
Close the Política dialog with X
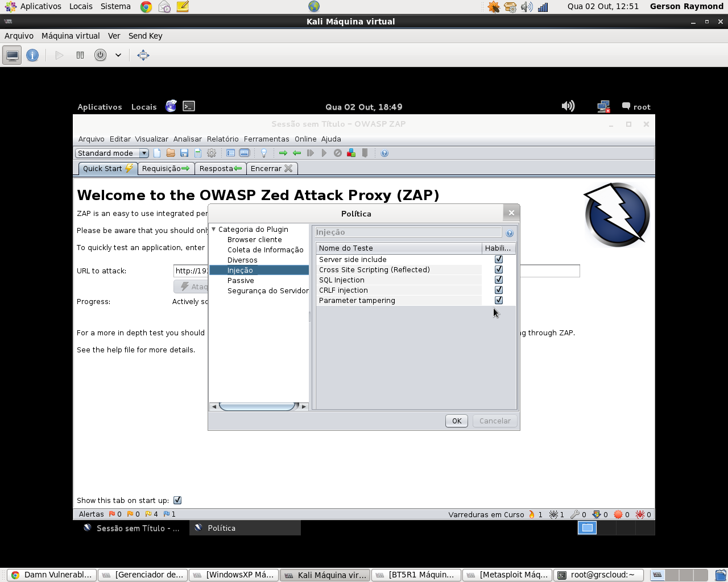(511, 213)
